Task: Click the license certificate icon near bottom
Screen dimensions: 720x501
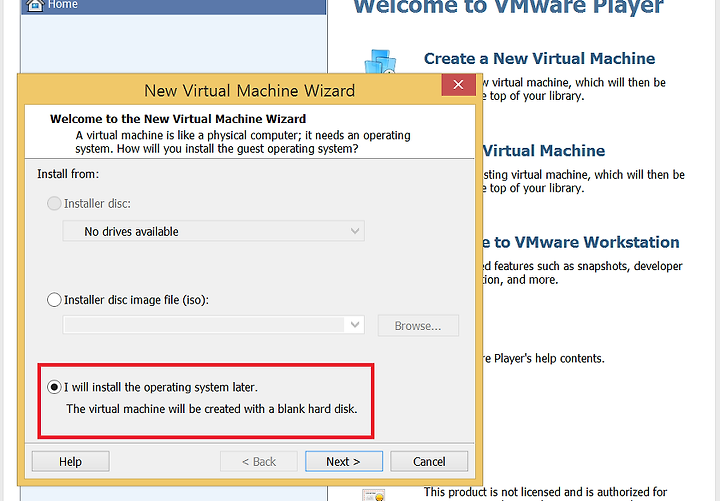Action: 373,495
